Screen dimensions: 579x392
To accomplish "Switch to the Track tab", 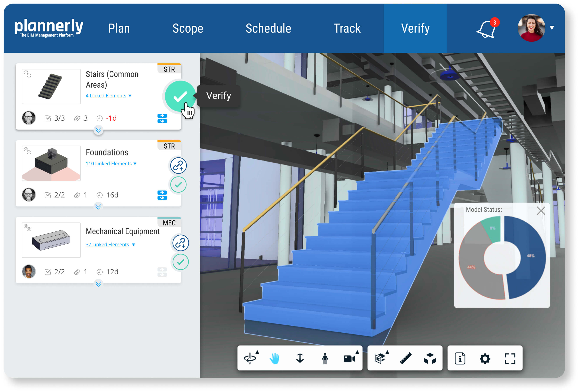I will [x=347, y=28].
